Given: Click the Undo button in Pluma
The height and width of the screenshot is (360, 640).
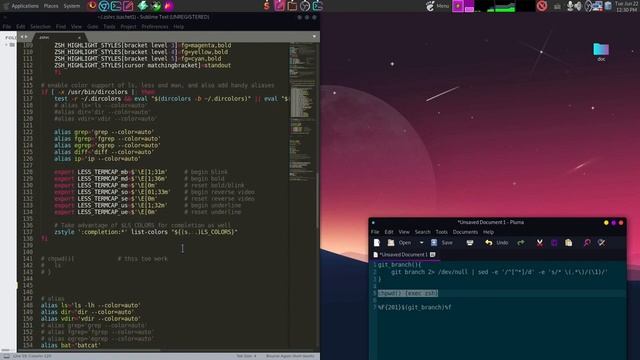Looking at the screenshot, I should click(x=497, y=243).
